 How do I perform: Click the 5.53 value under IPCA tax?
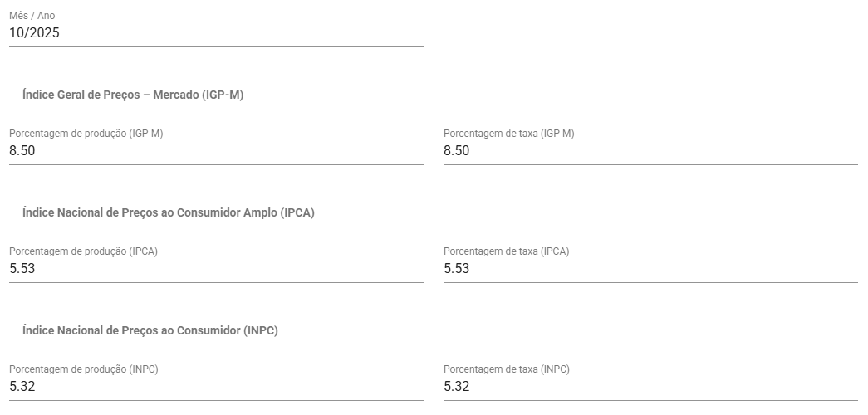click(x=456, y=269)
